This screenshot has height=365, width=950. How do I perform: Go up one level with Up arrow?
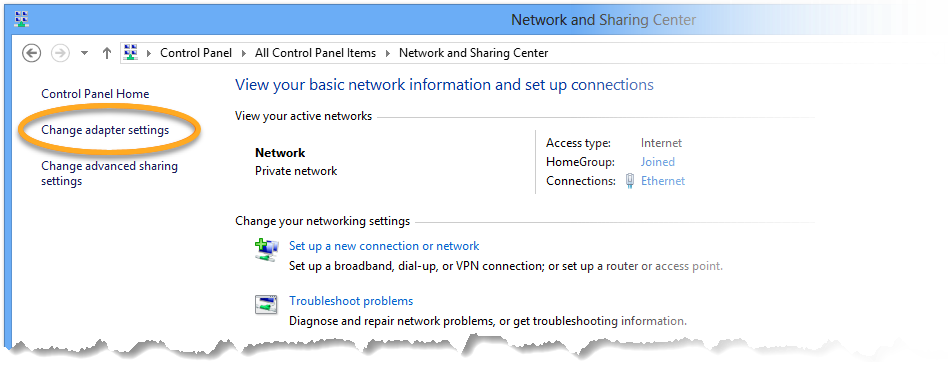tap(107, 53)
